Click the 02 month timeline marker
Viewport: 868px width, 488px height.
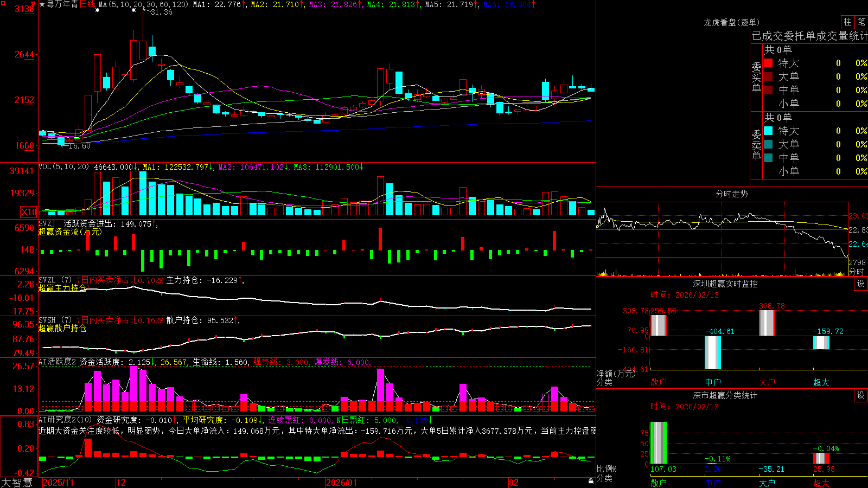(x=514, y=483)
